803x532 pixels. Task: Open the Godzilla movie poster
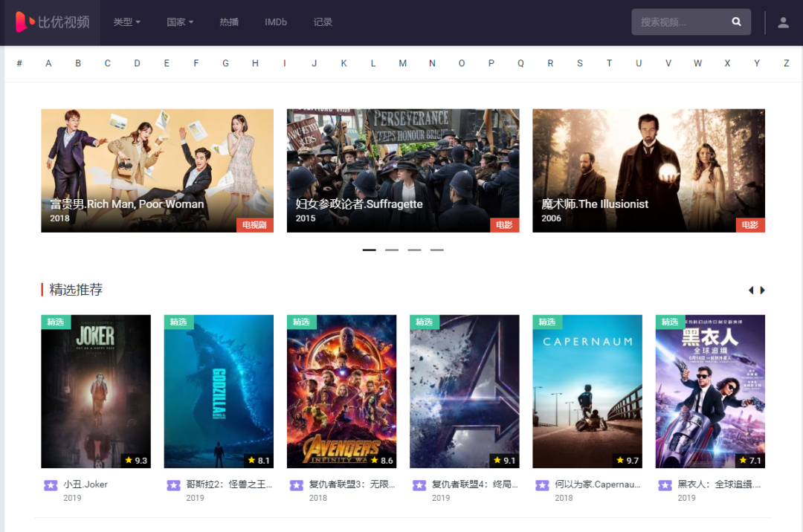219,391
